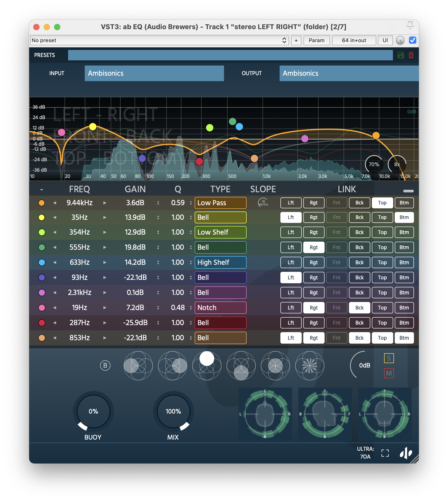Click the collapse band list minus icon
Image resolution: width=448 pixels, height=502 pixels.
408,191
